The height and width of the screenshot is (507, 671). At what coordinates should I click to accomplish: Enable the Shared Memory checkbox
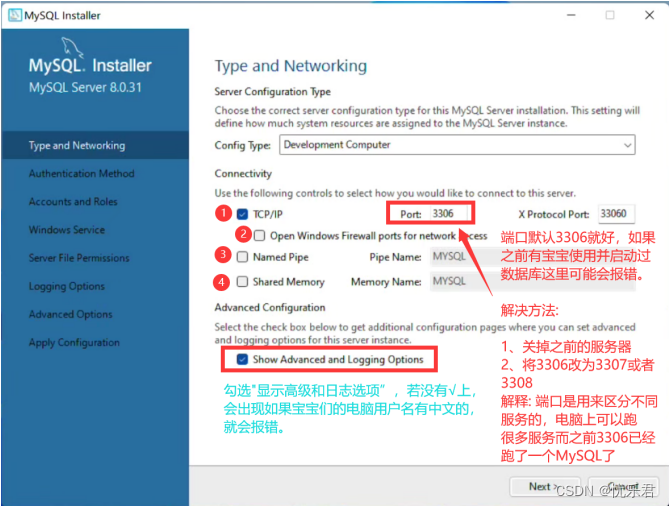pos(242,282)
